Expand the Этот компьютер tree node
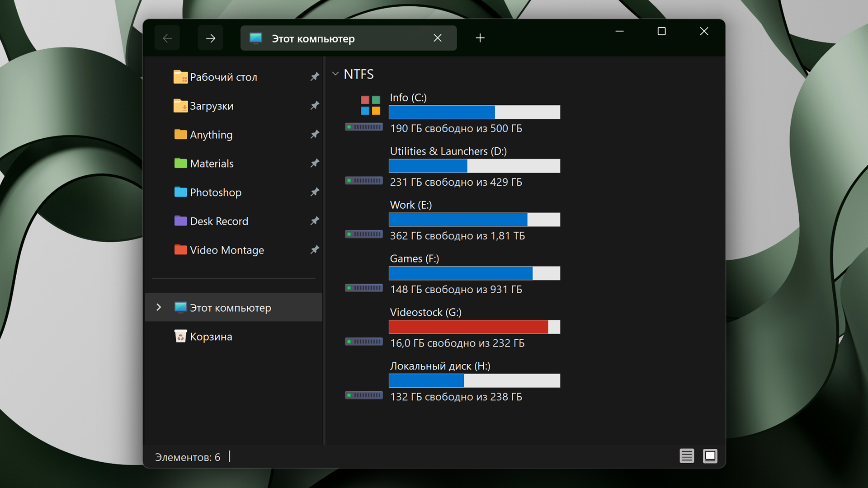 (159, 307)
